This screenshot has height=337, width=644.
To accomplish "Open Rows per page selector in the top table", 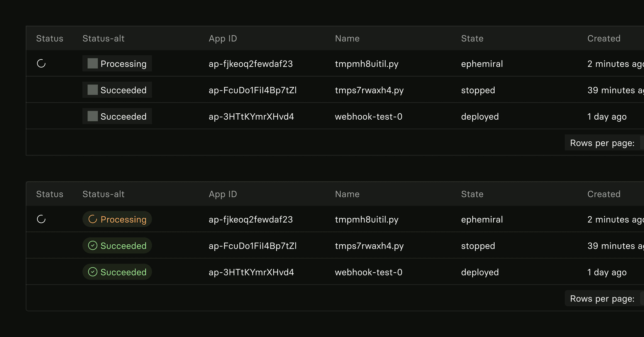I will pos(604,143).
